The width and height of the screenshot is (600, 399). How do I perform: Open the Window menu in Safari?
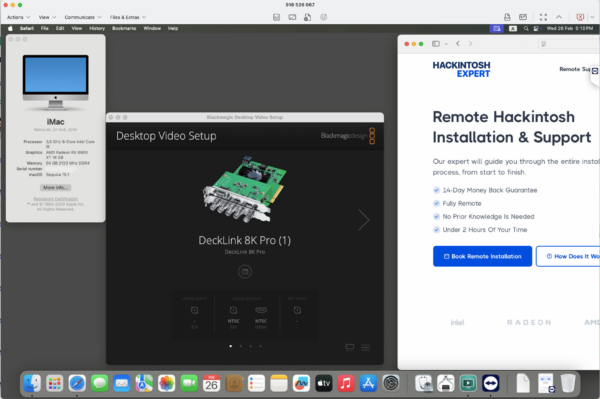[152, 28]
